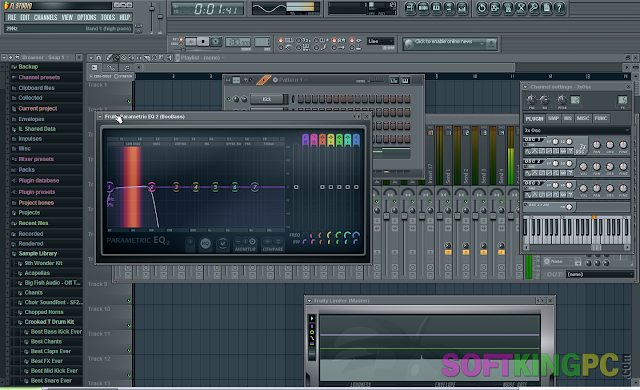Open the OPTIONS menu
The height and width of the screenshot is (390, 640).
pos(87,17)
